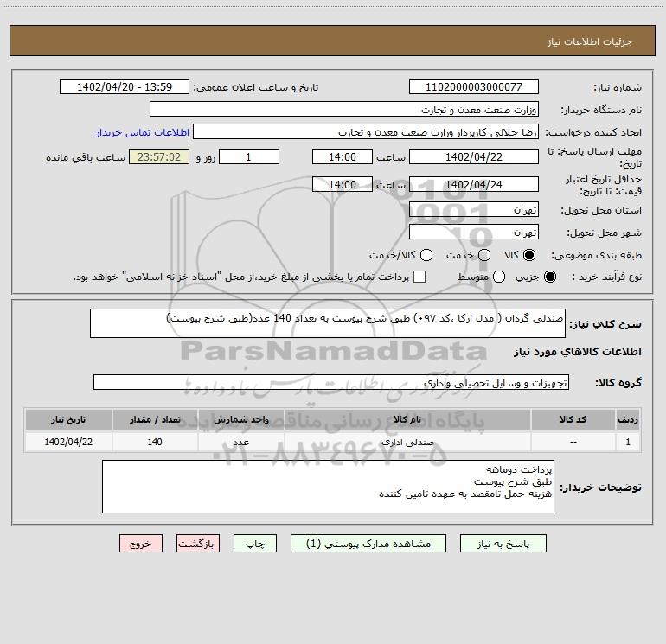Click the تعداد / مقدار column header
The height and width of the screenshot is (644, 666).
coord(155,419)
